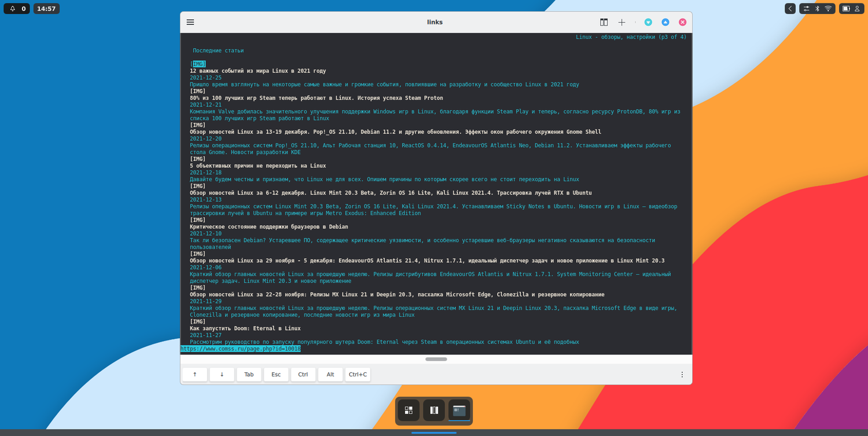868x436 pixels.
Task: Open article '12 важных событий из мира Linux'
Action: click(x=258, y=71)
